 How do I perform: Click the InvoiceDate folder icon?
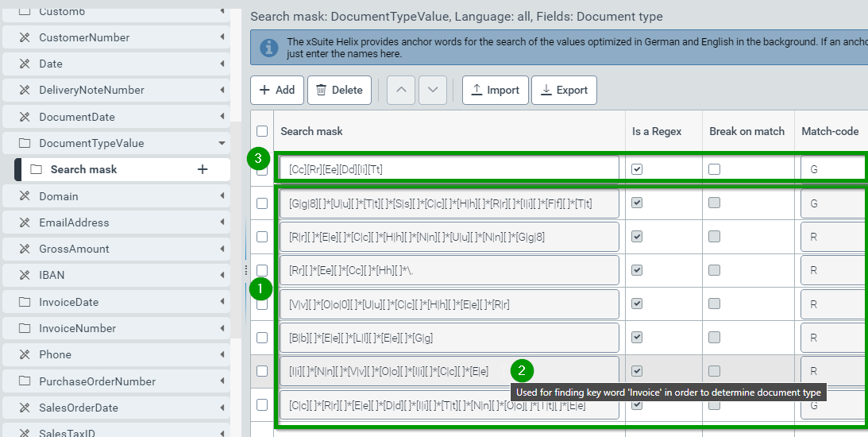[25, 302]
